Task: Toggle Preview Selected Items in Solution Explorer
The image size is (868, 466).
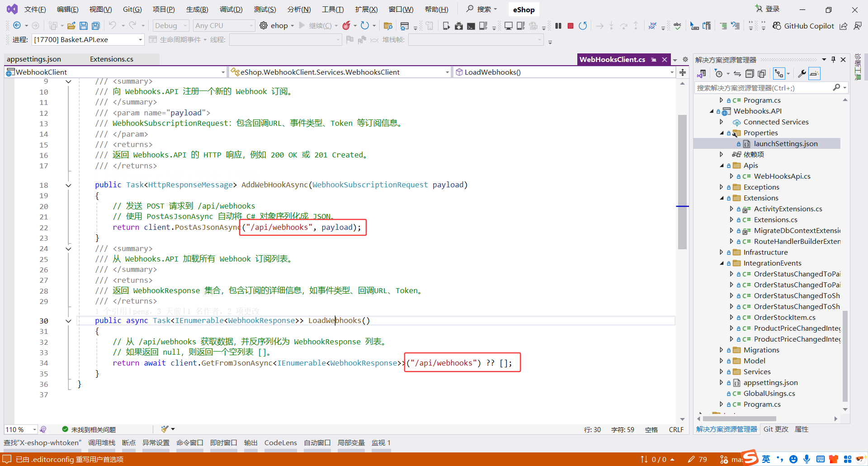Action: click(814, 73)
